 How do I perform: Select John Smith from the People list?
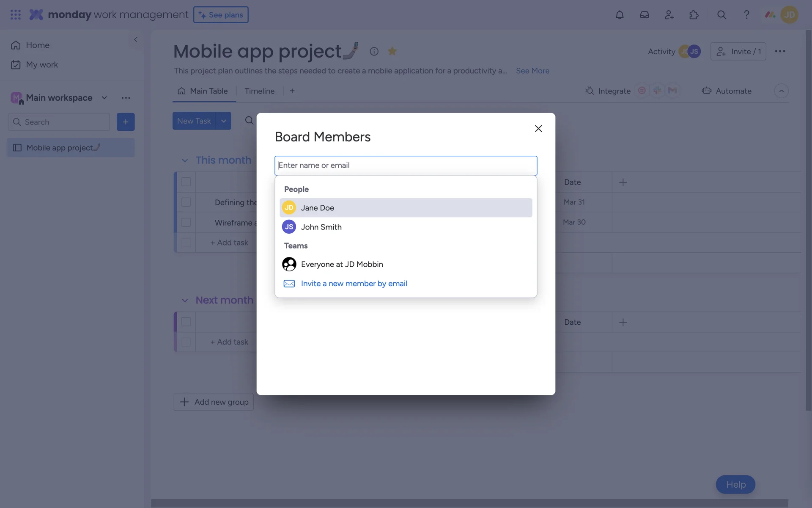[321, 227]
